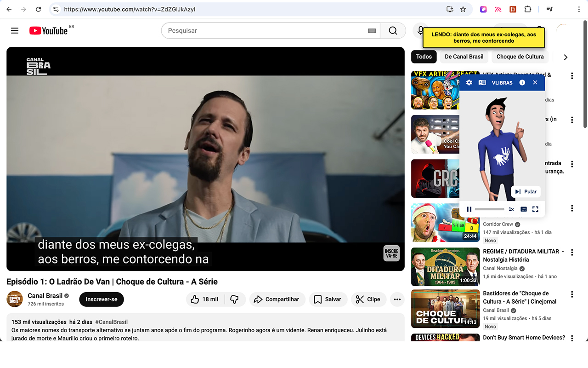Open the browser extensions puzzle icon
588x368 pixels.
click(x=528, y=9)
